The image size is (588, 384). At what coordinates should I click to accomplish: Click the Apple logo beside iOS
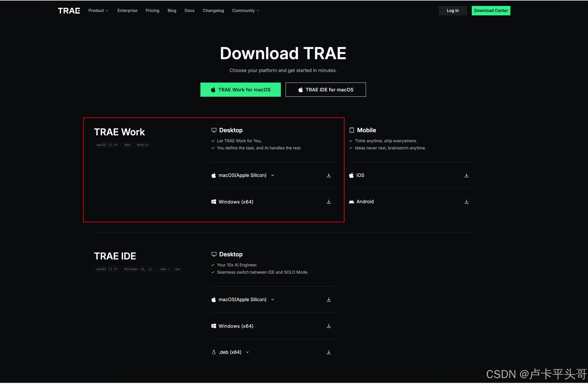coord(351,175)
